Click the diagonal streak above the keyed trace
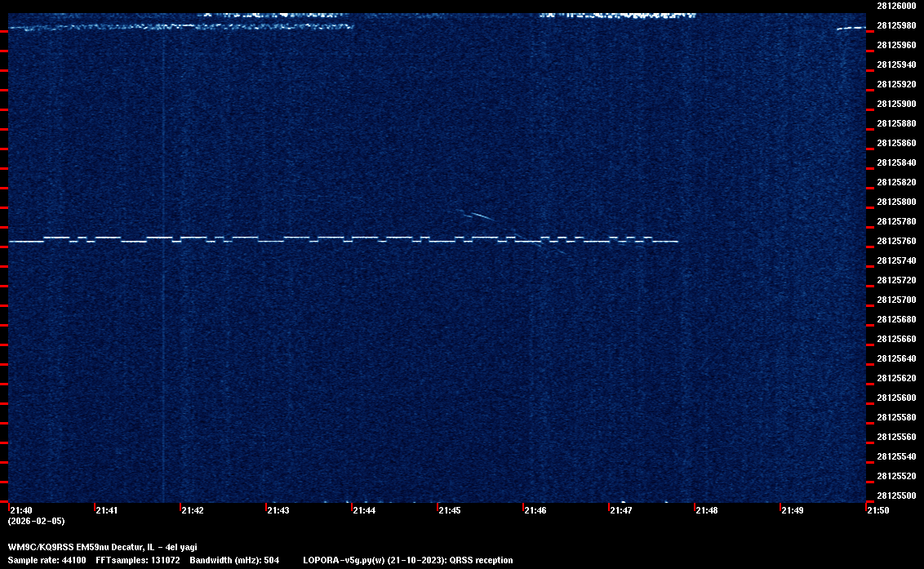The image size is (924, 569). click(x=478, y=216)
